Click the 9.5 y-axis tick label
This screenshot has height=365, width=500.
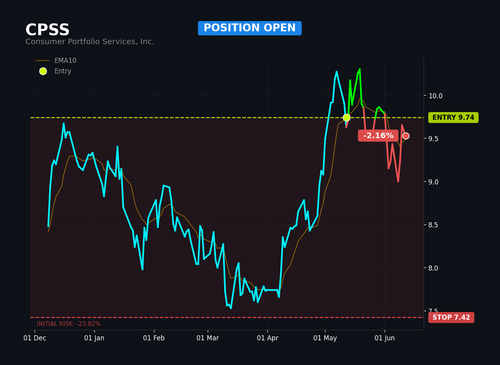coord(433,139)
